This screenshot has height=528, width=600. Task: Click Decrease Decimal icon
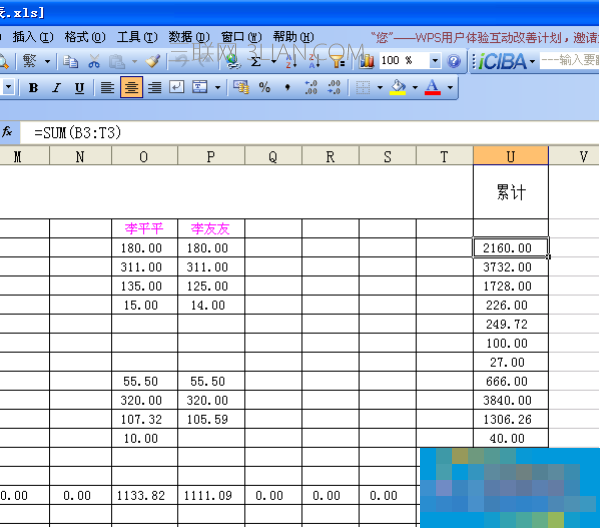pyautogui.click(x=334, y=87)
